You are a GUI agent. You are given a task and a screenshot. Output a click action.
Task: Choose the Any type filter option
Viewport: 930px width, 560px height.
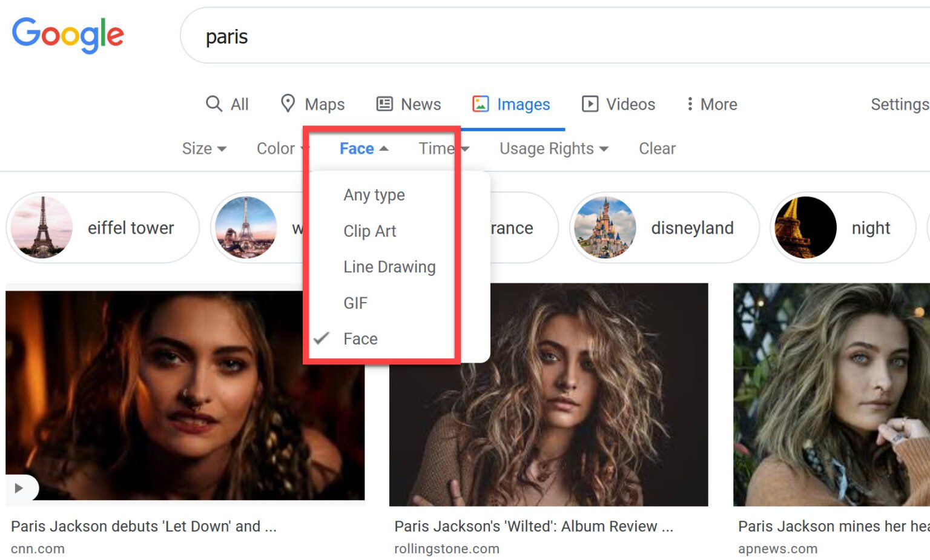point(374,194)
